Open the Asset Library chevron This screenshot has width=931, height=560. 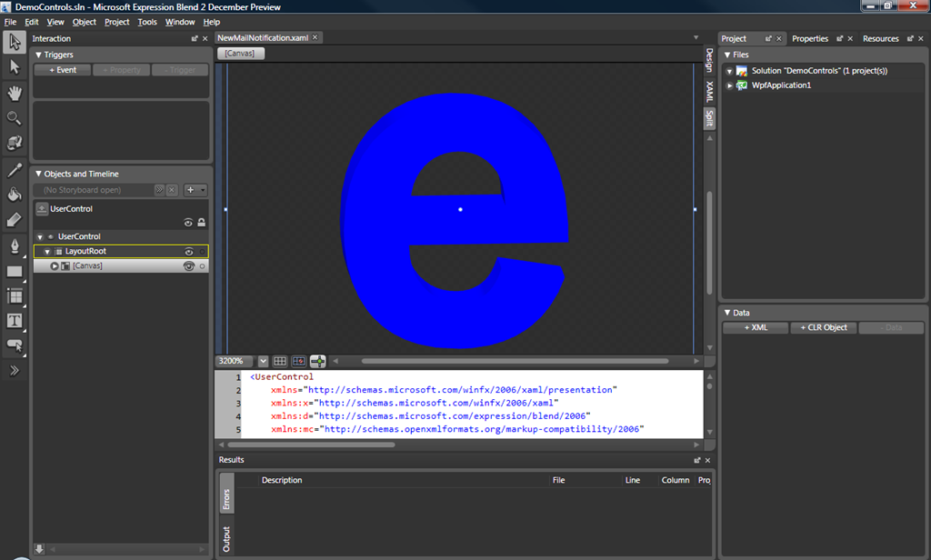pyautogui.click(x=15, y=371)
